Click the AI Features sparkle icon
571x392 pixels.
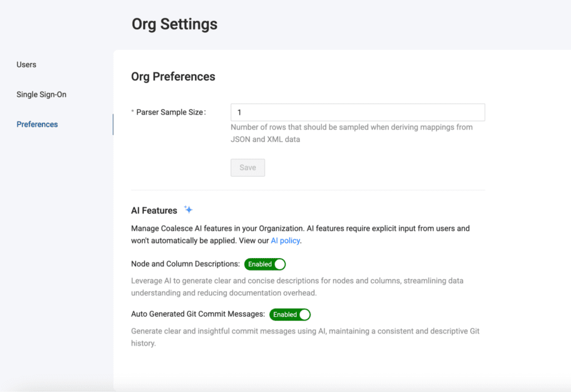(188, 210)
